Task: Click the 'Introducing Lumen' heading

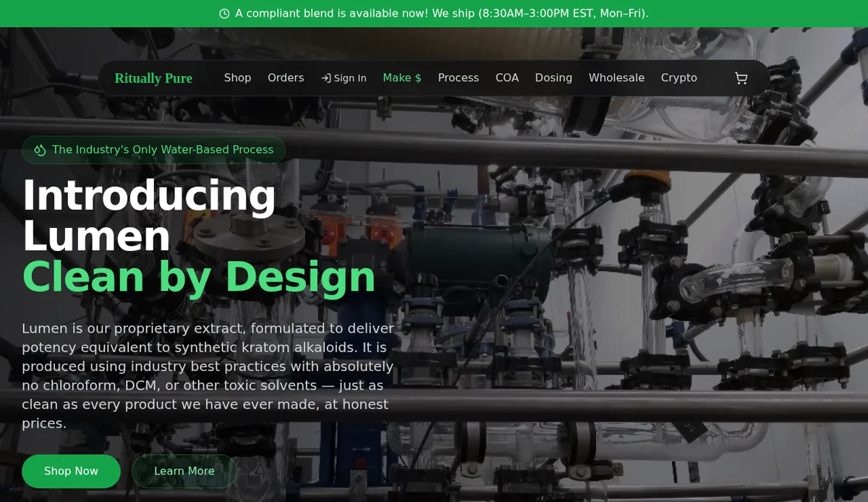Action: [149, 215]
